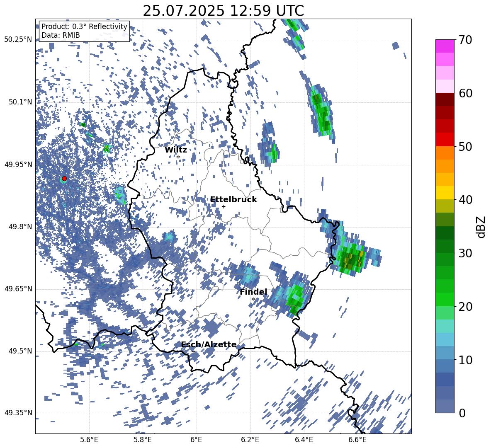Click the colorbar value 60
This screenshot has width=491, height=448.
(466, 93)
